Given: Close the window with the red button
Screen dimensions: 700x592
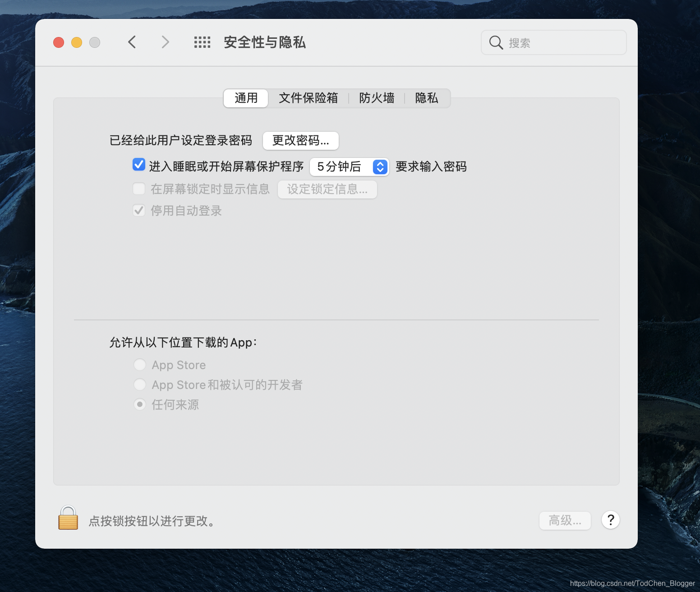Looking at the screenshot, I should 59,42.
